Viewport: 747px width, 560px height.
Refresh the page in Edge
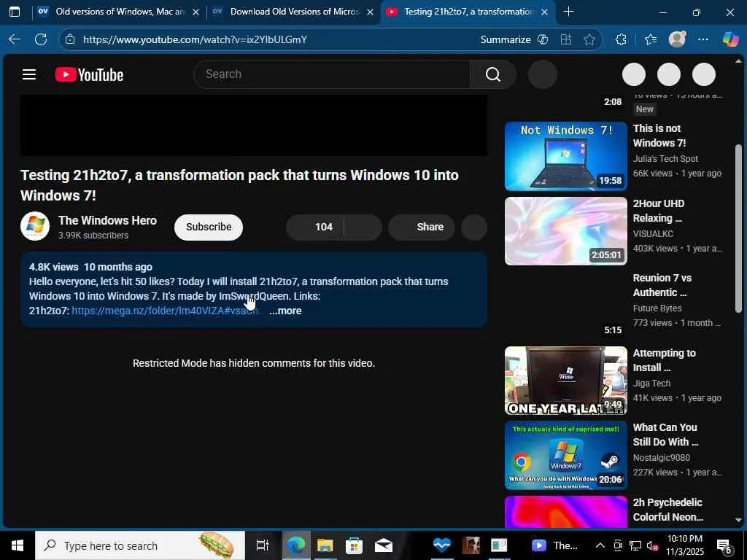(41, 39)
